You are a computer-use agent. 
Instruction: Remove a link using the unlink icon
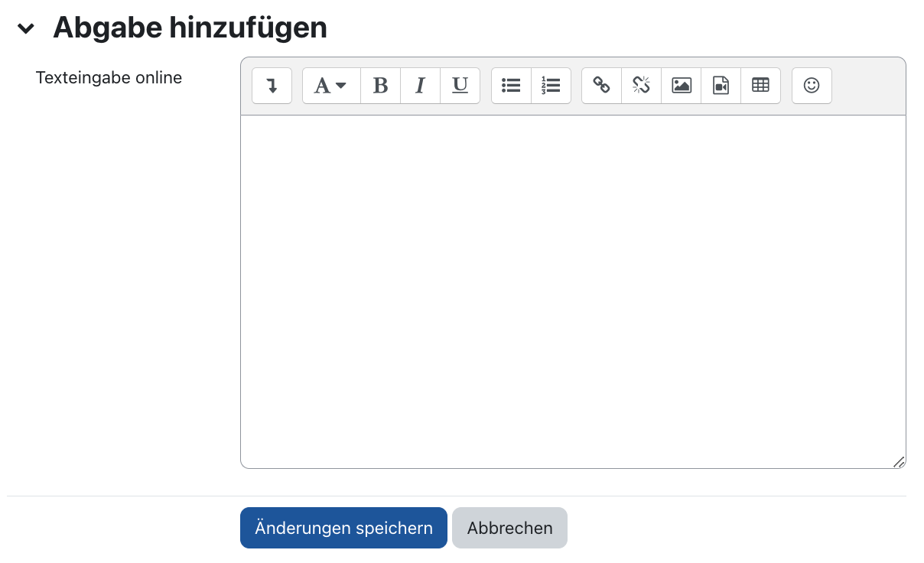pos(641,86)
